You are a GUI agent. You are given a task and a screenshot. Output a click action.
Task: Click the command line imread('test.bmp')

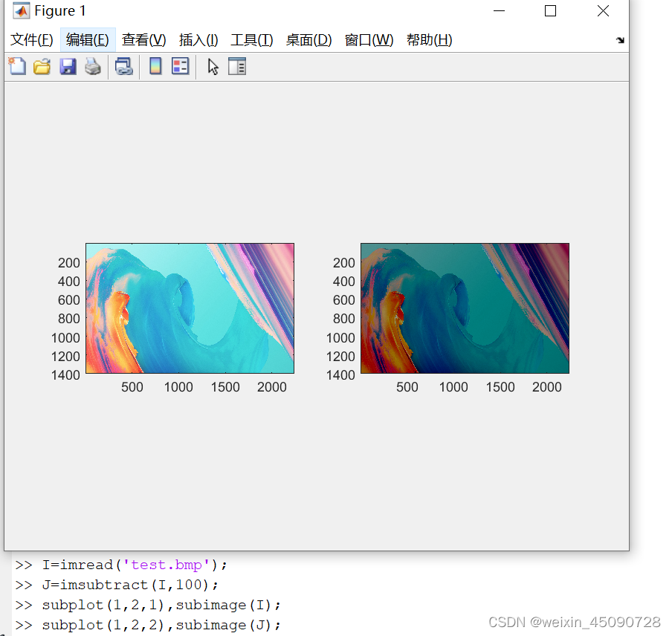[135, 565]
